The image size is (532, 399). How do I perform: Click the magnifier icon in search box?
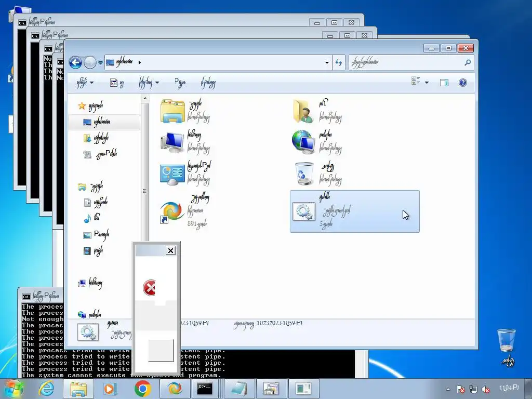[x=468, y=62]
